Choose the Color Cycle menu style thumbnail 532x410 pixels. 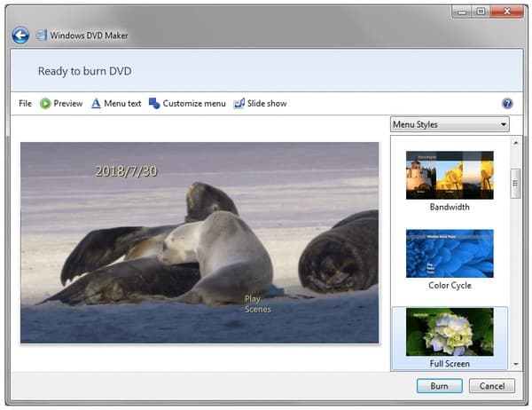pyautogui.click(x=450, y=254)
